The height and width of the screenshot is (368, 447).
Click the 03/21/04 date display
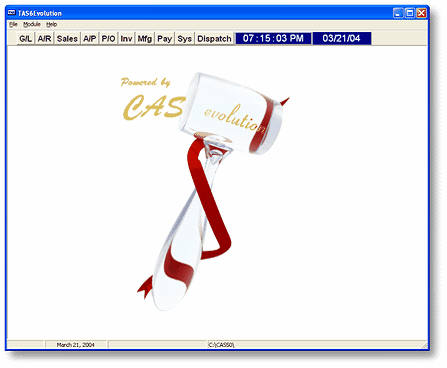[x=342, y=38]
